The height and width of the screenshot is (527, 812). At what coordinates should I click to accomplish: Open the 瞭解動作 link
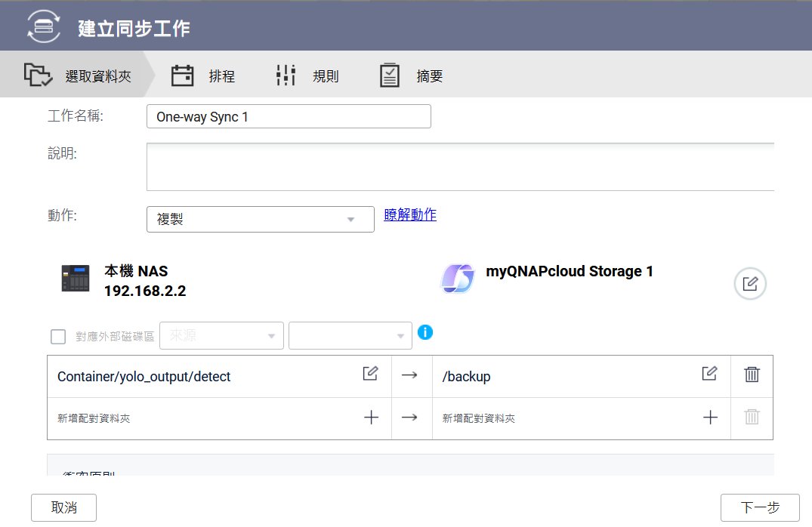(x=410, y=214)
